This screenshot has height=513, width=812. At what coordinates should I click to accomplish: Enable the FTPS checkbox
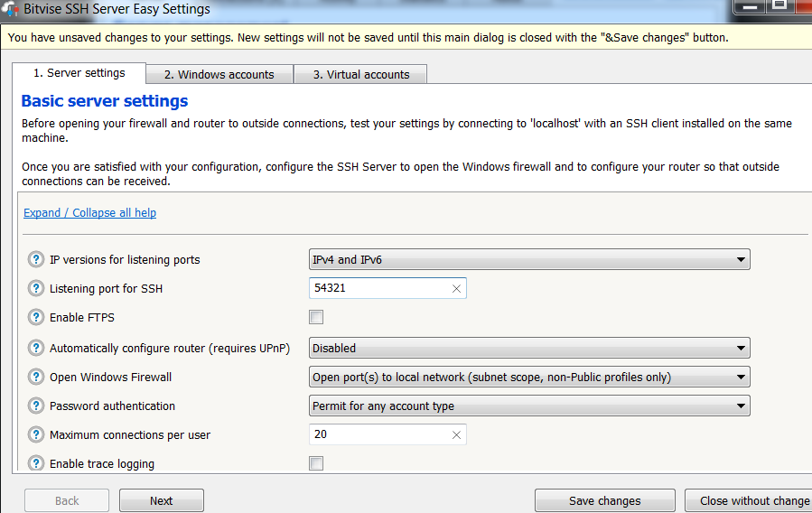click(316, 318)
